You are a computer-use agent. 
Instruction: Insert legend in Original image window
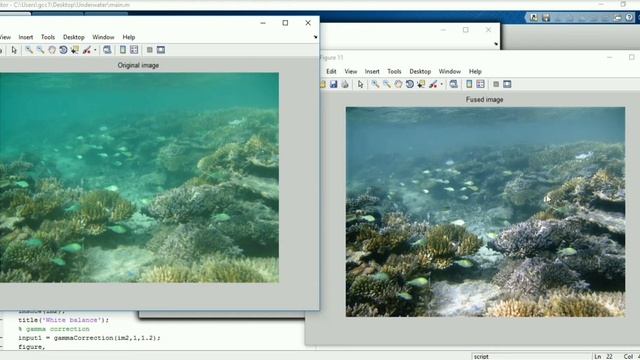coord(134,50)
